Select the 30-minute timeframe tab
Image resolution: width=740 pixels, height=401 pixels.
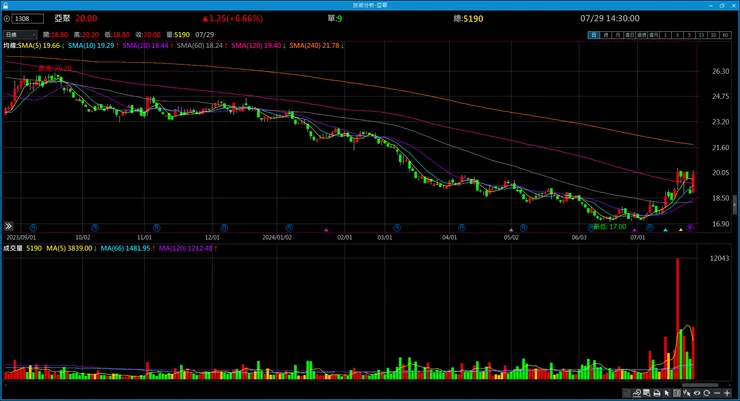714,35
